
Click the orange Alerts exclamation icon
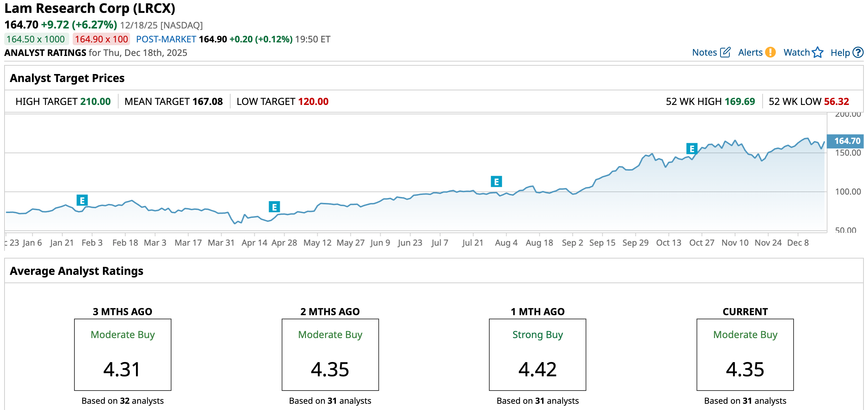point(771,52)
